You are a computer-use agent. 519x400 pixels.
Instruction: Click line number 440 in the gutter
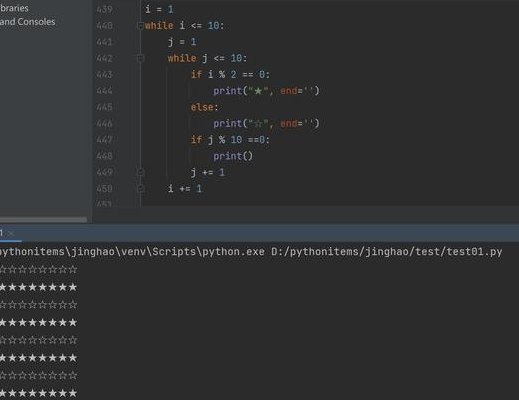point(104,26)
